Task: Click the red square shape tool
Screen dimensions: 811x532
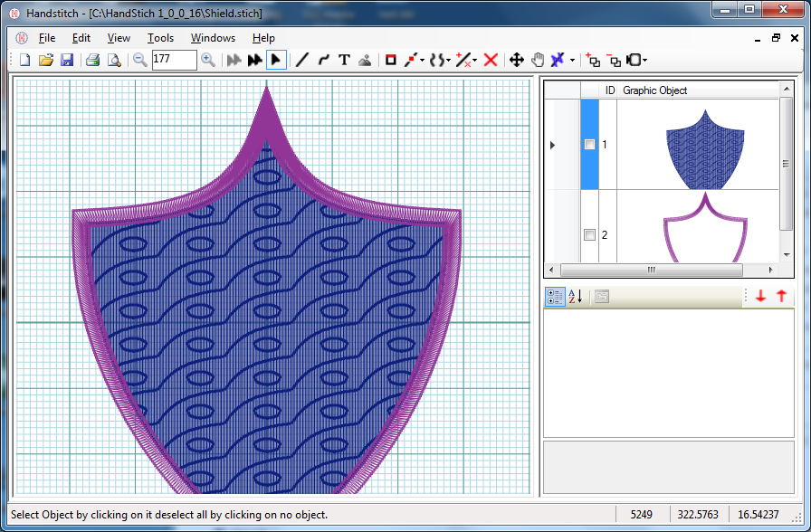Action: (x=391, y=60)
